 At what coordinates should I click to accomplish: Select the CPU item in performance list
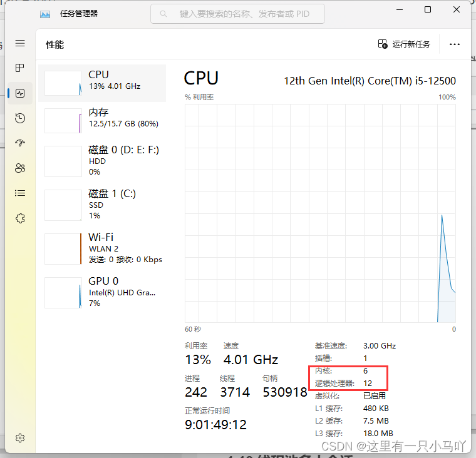[102, 83]
